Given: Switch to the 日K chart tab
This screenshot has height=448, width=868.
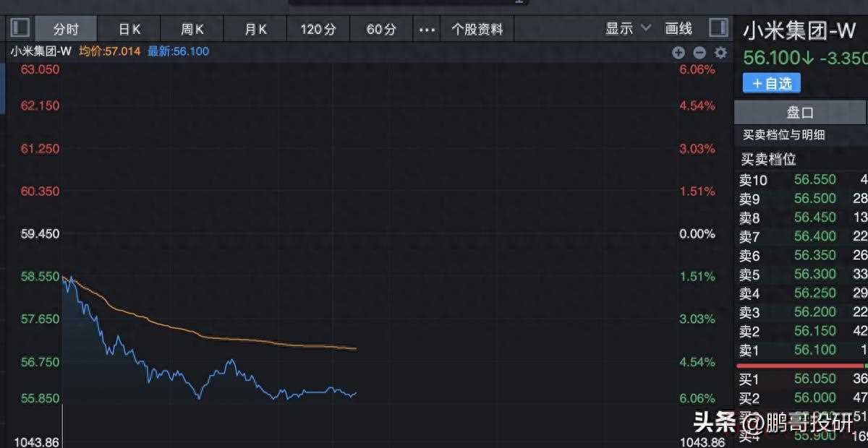Looking at the screenshot, I should [x=129, y=29].
